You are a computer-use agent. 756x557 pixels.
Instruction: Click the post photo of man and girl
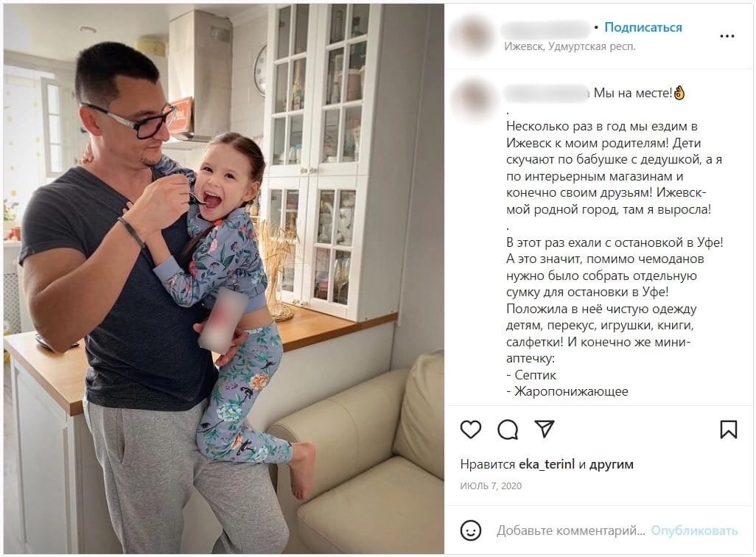tap(224, 278)
